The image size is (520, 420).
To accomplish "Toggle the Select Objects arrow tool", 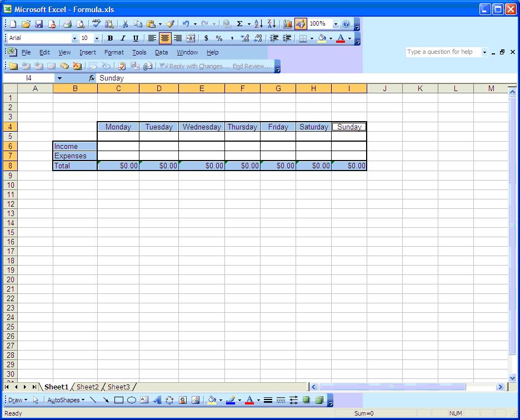I will pyautogui.click(x=36, y=400).
